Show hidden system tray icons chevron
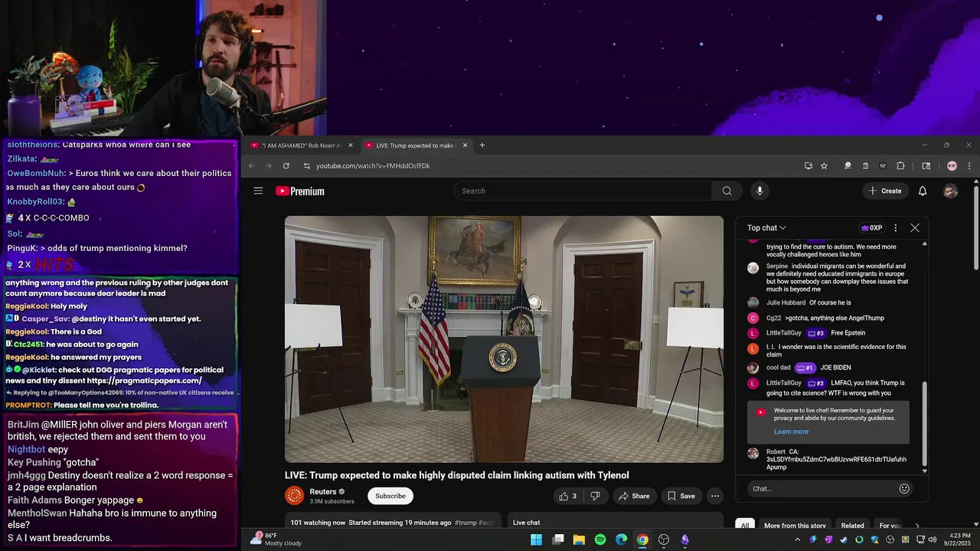 click(x=797, y=540)
